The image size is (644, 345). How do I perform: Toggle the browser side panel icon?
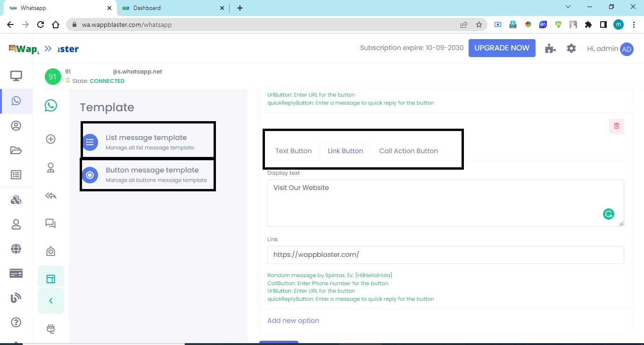[x=603, y=25]
